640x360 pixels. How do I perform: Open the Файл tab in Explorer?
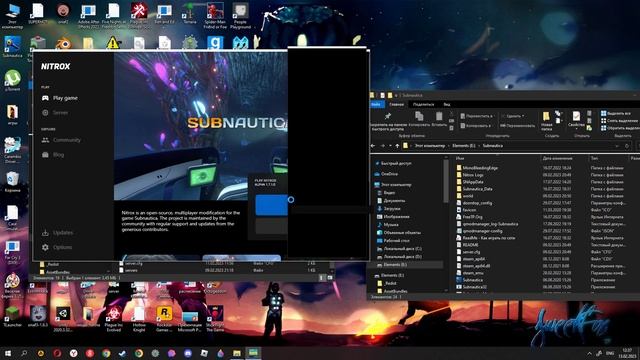tap(376, 104)
